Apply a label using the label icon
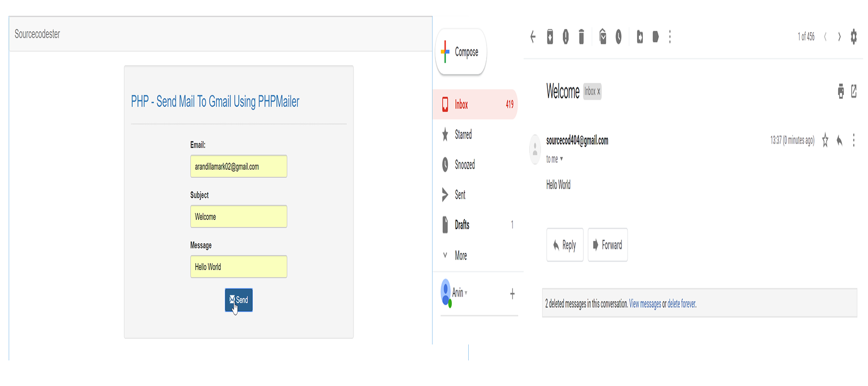The image size is (868, 386). click(x=655, y=37)
